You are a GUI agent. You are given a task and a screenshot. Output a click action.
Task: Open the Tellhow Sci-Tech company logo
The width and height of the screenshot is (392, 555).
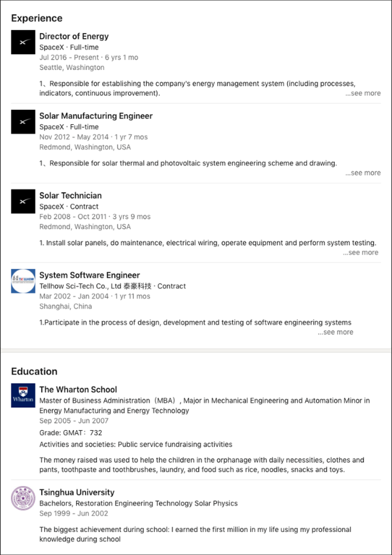click(x=23, y=281)
